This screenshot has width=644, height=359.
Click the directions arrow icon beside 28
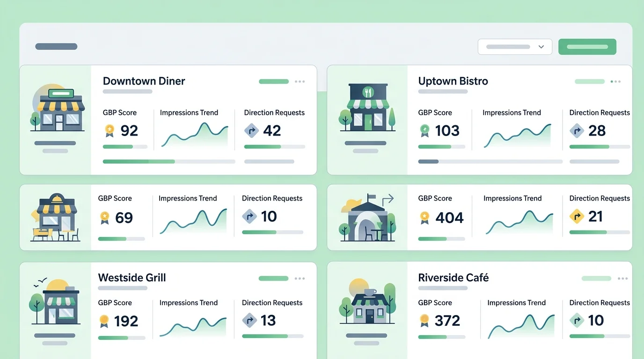[x=577, y=130]
